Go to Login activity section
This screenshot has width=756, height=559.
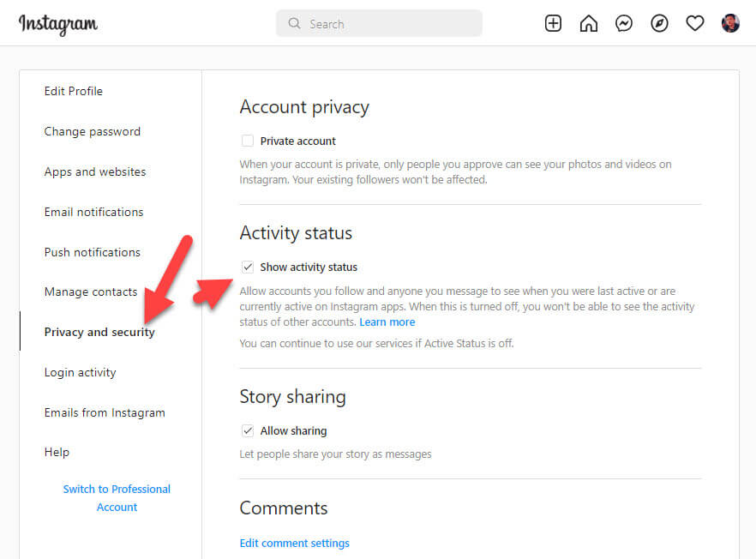tap(81, 372)
